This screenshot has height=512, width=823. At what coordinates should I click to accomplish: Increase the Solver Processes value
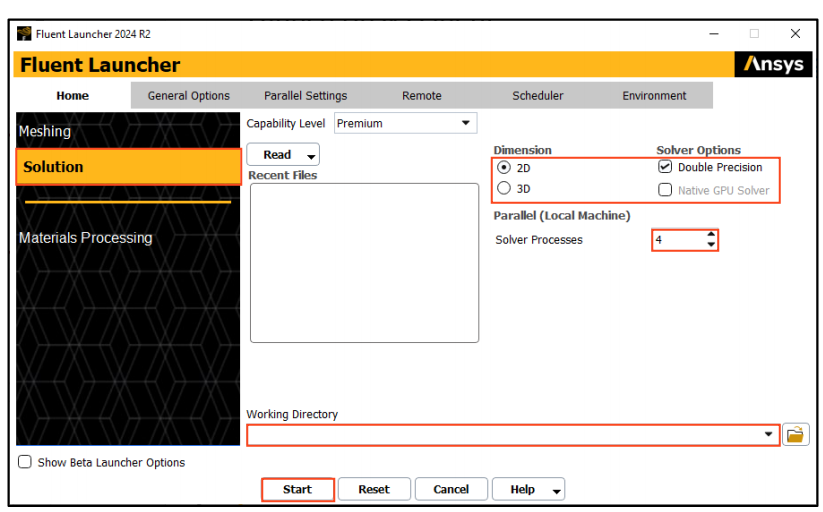[x=711, y=234]
